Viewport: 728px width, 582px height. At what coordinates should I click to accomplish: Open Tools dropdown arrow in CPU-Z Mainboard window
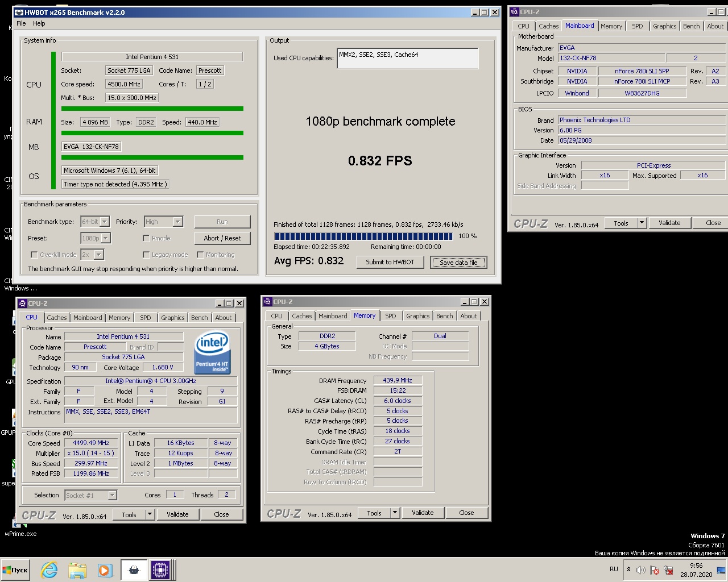642,223
